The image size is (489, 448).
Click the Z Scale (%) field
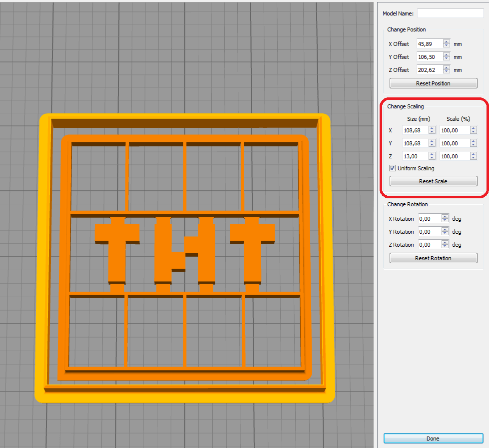[x=455, y=156]
